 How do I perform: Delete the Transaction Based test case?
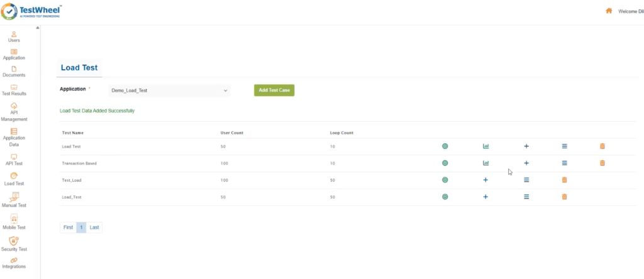(x=602, y=163)
